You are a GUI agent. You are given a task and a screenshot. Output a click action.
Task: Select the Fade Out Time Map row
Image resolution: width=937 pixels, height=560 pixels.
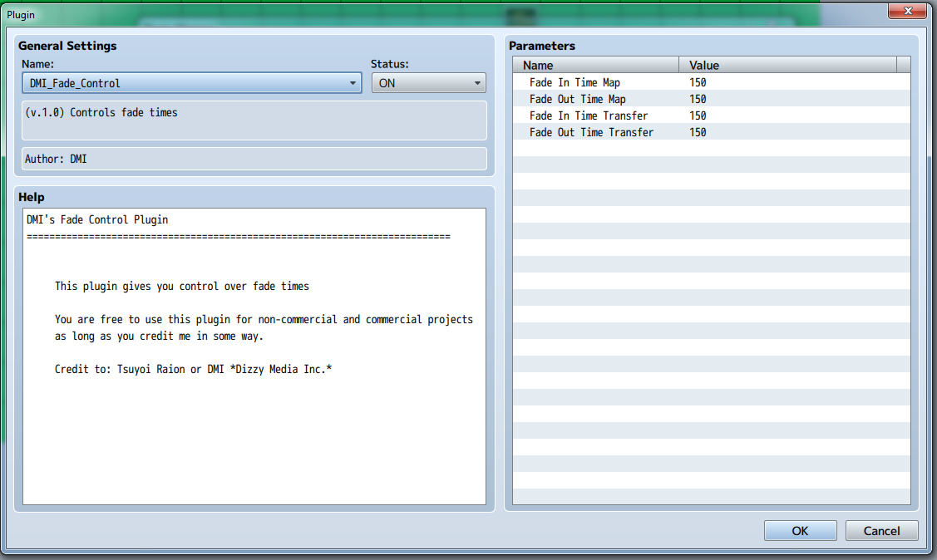(x=577, y=99)
